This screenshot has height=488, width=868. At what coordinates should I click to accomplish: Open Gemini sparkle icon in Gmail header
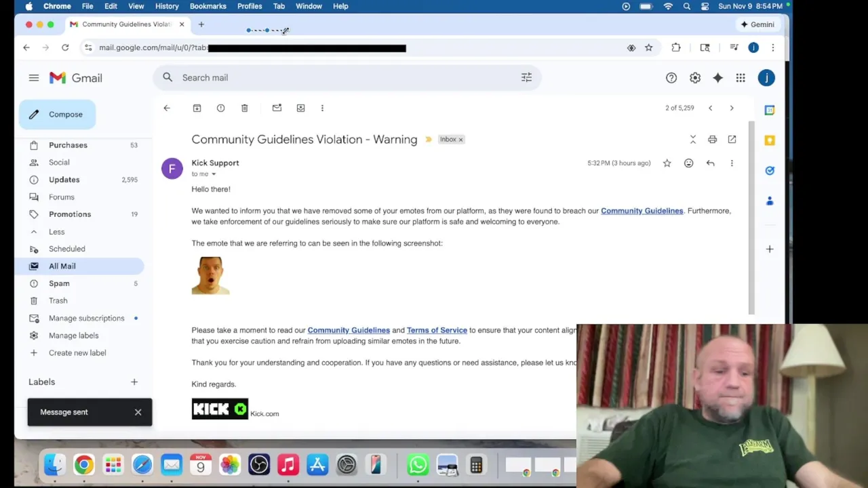point(717,78)
